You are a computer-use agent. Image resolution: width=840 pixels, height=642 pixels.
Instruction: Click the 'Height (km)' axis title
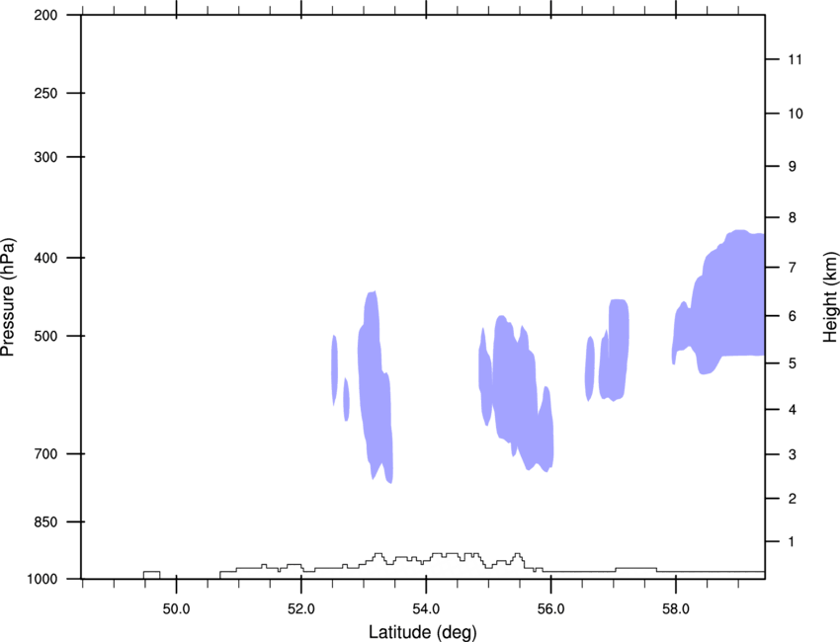830,296
